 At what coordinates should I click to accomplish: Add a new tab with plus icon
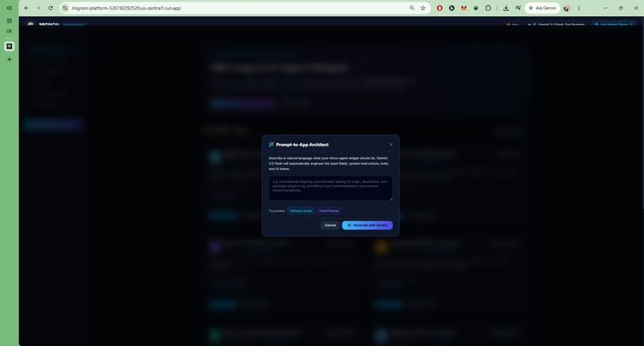pos(9,59)
